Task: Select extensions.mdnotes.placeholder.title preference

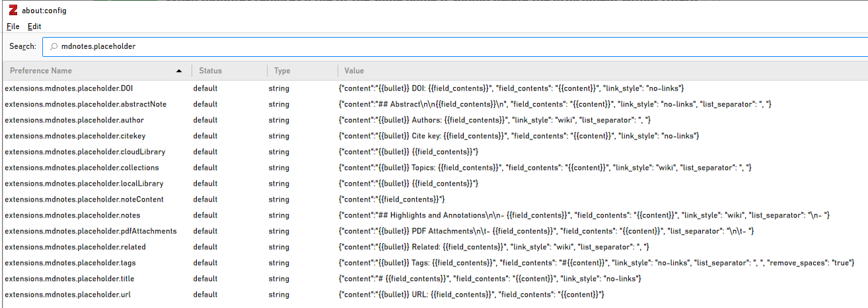Action: 69,278
